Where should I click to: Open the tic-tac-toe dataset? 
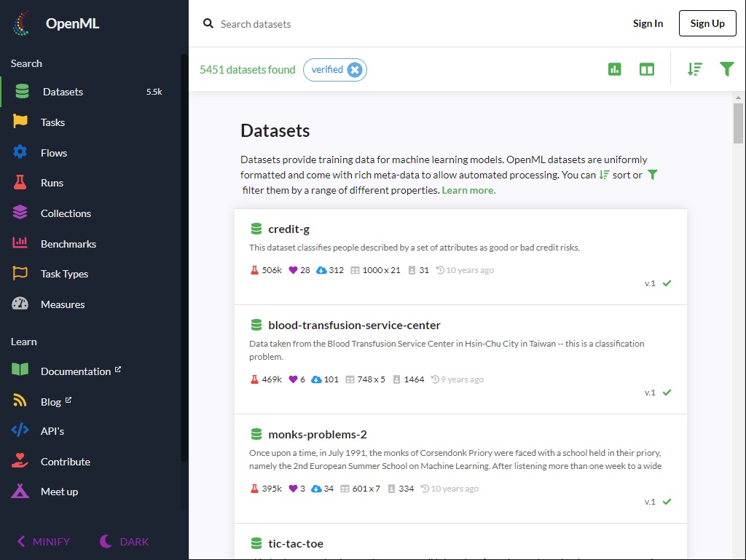(x=296, y=543)
